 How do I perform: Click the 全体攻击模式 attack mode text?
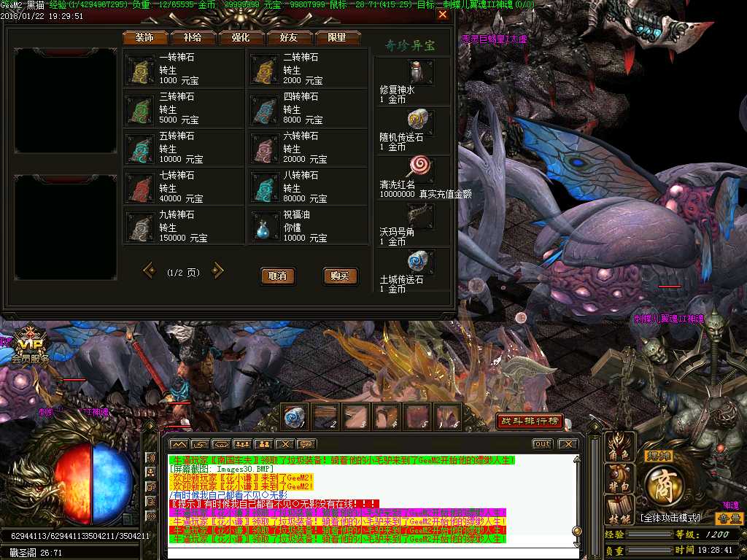point(670,518)
